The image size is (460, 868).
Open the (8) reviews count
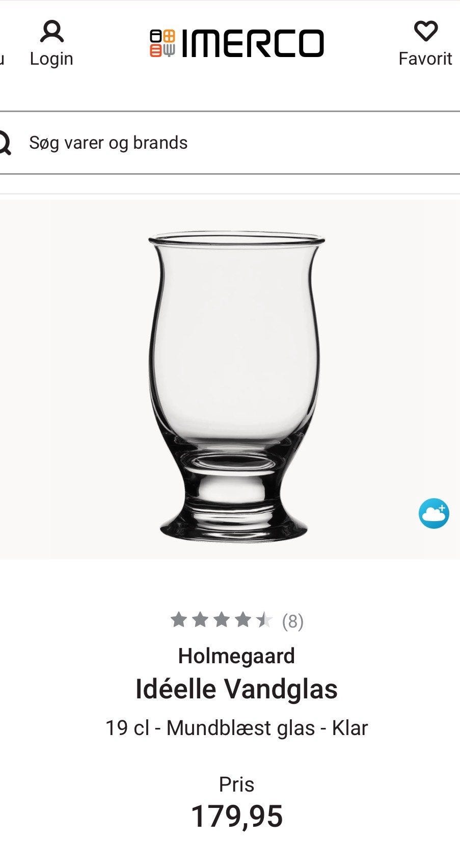coord(293,621)
